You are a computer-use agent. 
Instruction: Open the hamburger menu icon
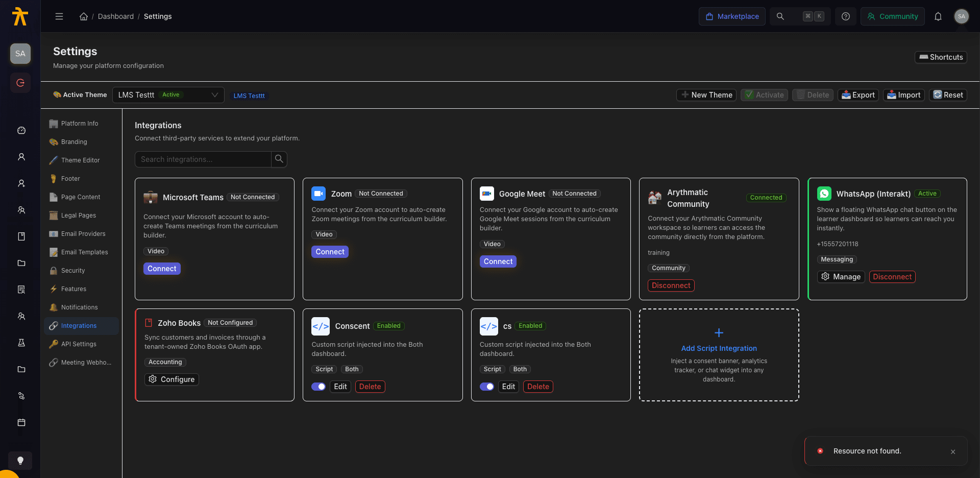point(59,16)
